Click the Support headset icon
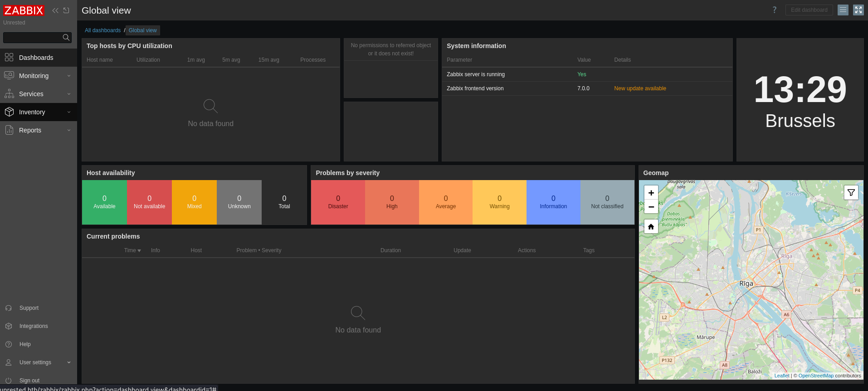This screenshot has height=391, width=868. (9, 308)
